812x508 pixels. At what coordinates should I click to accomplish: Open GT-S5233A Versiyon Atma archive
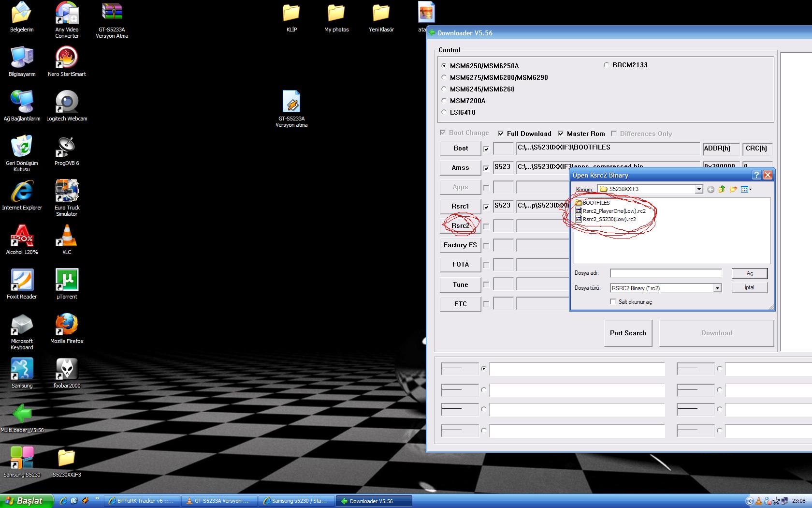(112, 20)
